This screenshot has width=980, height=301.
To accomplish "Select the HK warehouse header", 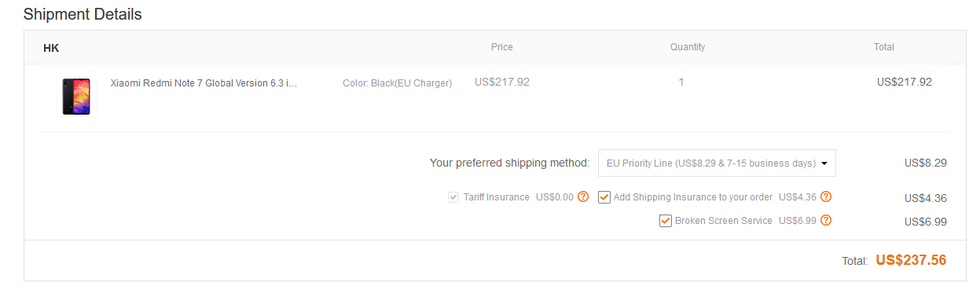I will click(x=51, y=48).
